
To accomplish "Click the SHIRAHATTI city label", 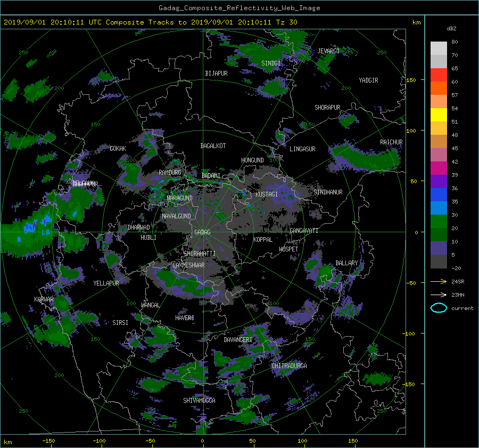I will click(200, 254).
